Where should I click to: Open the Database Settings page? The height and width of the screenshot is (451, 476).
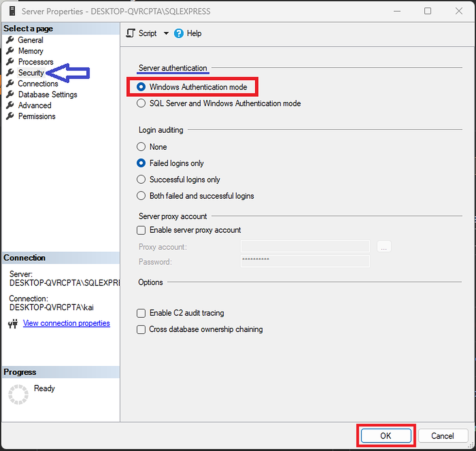[48, 95]
